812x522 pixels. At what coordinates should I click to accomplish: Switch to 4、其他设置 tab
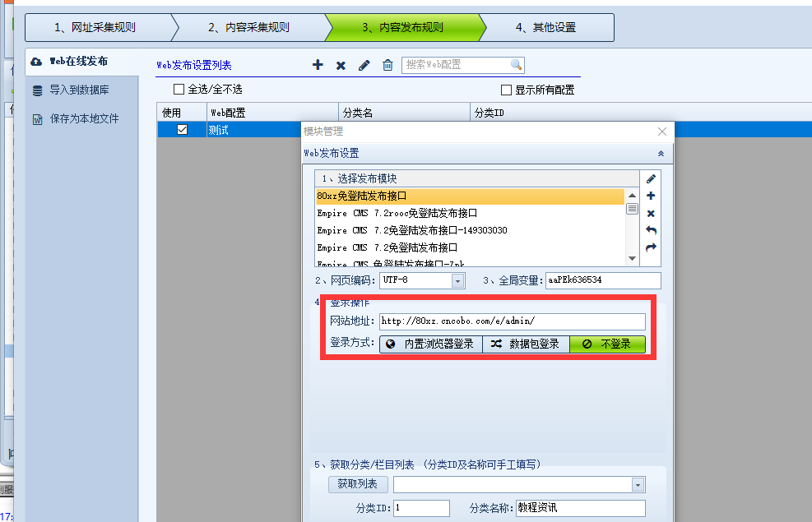tap(545, 27)
